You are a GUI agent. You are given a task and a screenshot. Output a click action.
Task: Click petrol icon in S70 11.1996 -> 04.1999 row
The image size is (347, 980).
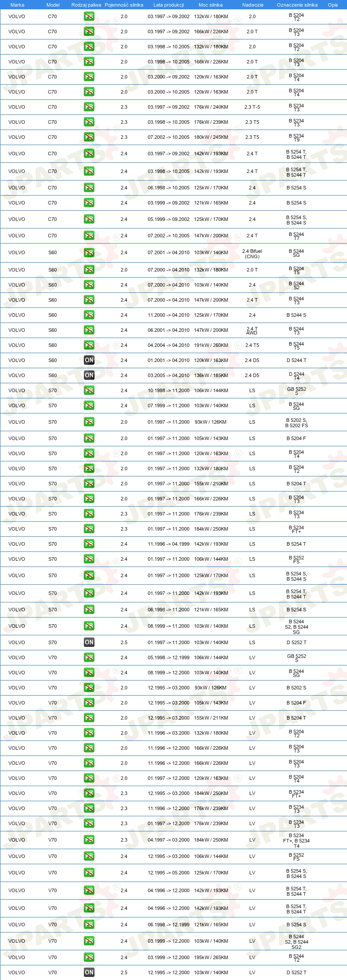tap(89, 544)
